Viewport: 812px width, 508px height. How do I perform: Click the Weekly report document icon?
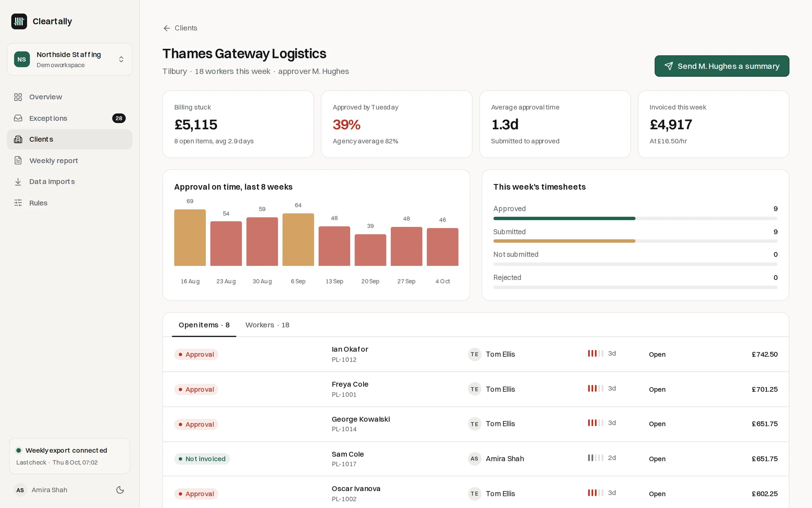[18, 161]
